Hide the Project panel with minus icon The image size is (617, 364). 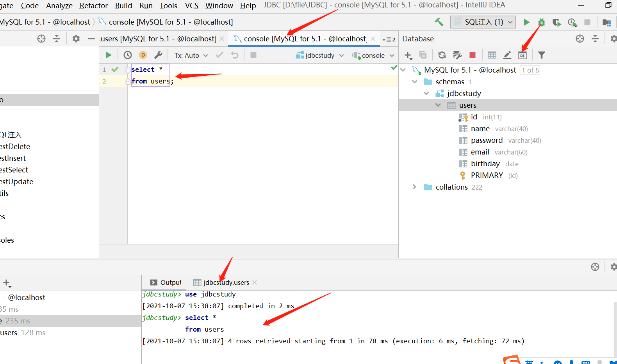point(91,39)
